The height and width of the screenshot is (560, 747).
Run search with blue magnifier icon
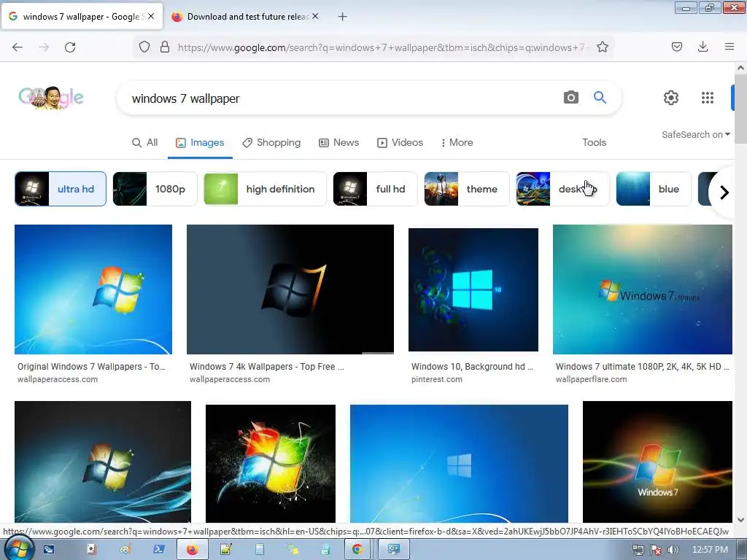click(600, 98)
